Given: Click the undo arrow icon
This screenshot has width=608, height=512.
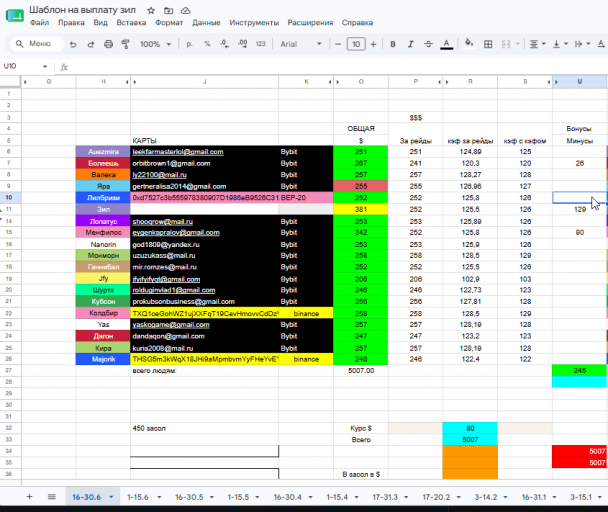Looking at the screenshot, I should [x=73, y=44].
